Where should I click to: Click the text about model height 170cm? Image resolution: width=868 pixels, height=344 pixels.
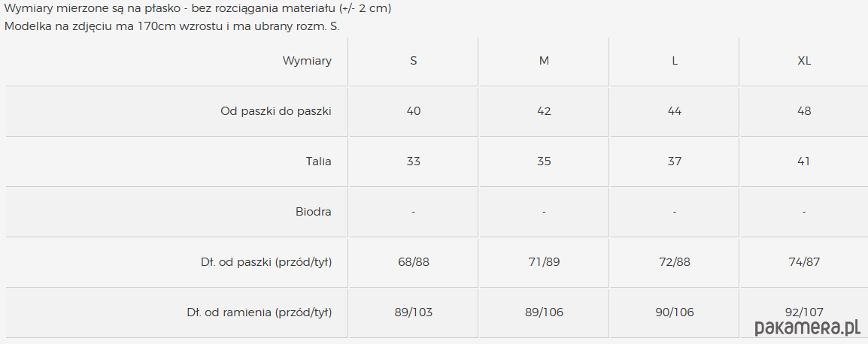(171, 26)
